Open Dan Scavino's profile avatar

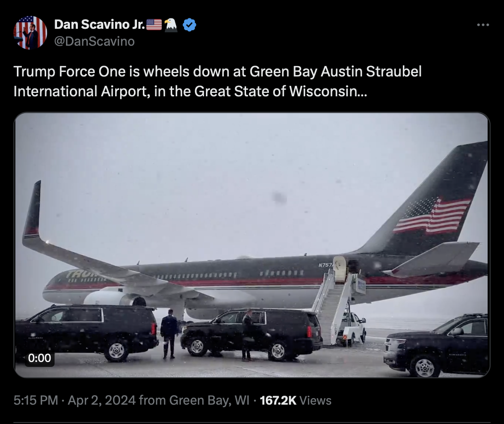pos(30,32)
